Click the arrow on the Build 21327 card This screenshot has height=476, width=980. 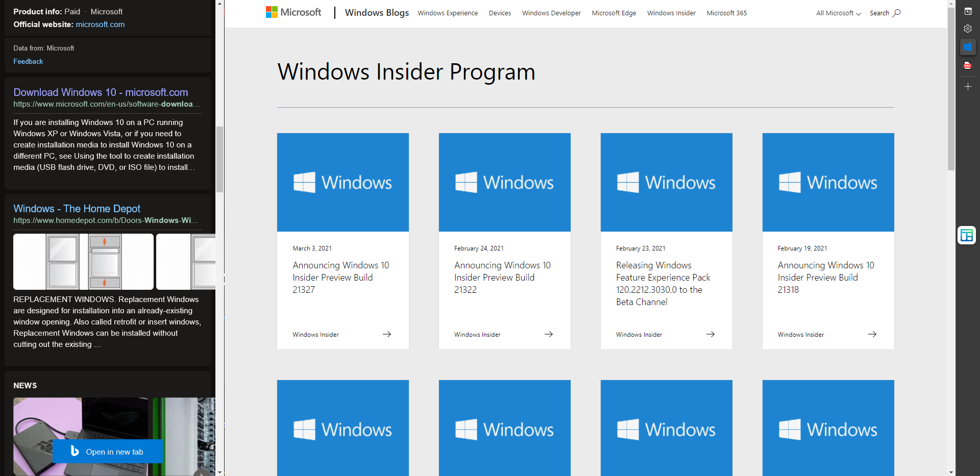(x=386, y=334)
